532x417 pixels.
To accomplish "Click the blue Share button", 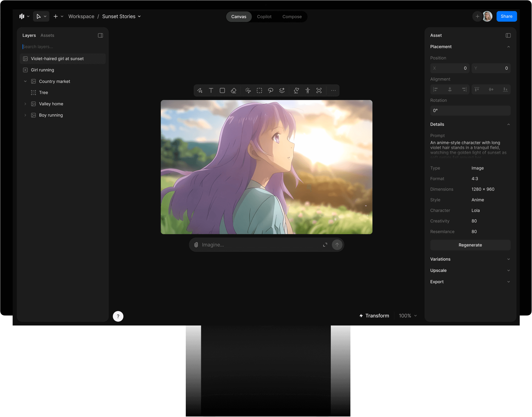I will tap(506, 16).
